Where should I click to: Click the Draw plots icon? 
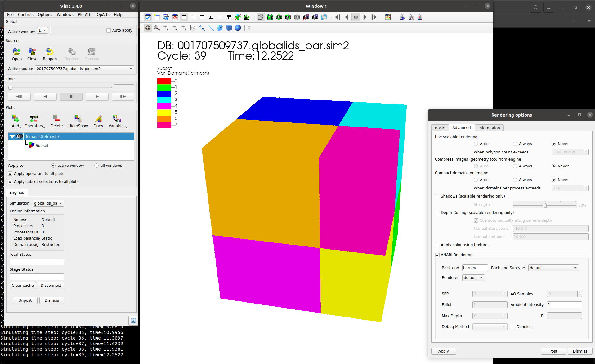(98, 119)
